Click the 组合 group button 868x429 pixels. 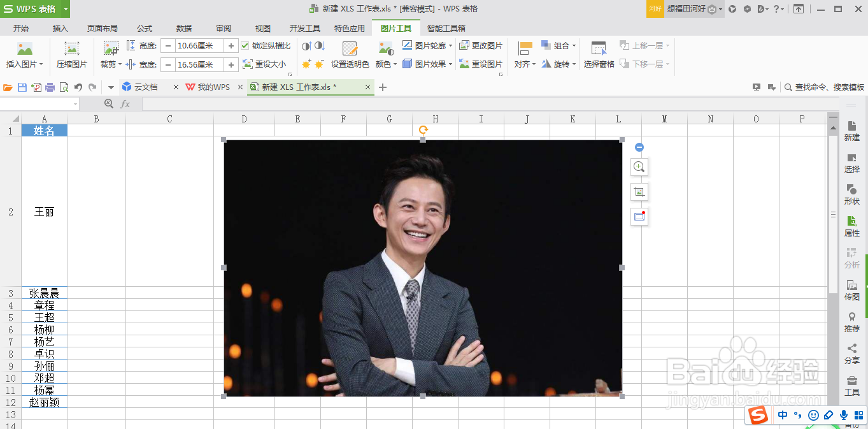(558, 45)
